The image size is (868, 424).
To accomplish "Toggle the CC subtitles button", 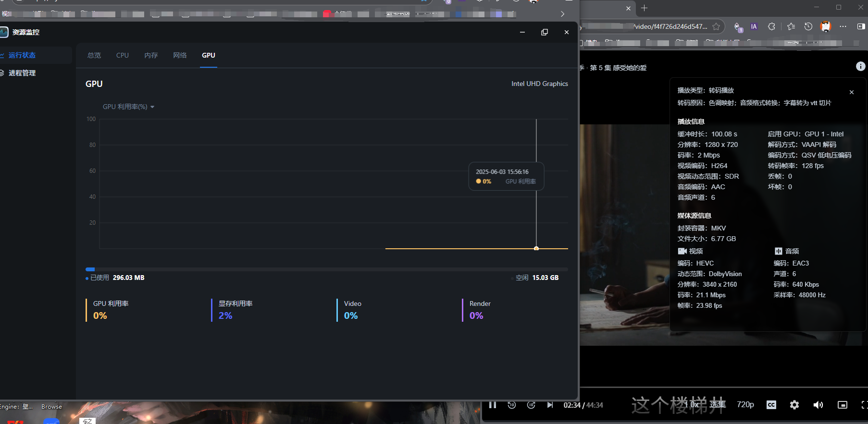I will tap(771, 405).
